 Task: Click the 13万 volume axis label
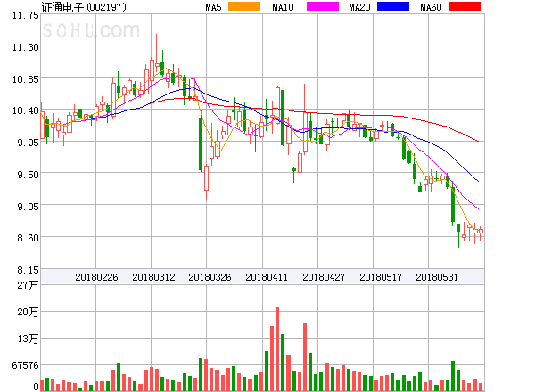[28, 339]
